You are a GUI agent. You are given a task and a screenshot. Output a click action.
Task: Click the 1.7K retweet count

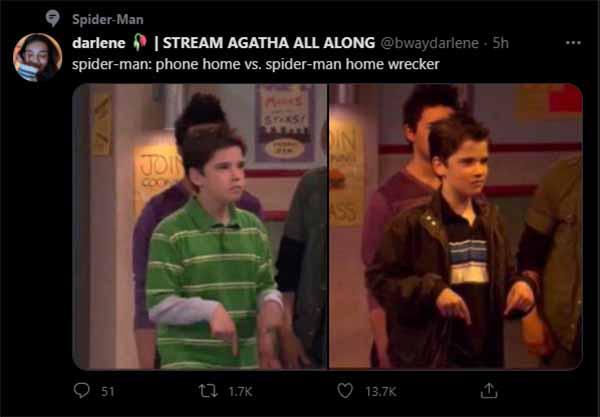pyautogui.click(x=240, y=391)
